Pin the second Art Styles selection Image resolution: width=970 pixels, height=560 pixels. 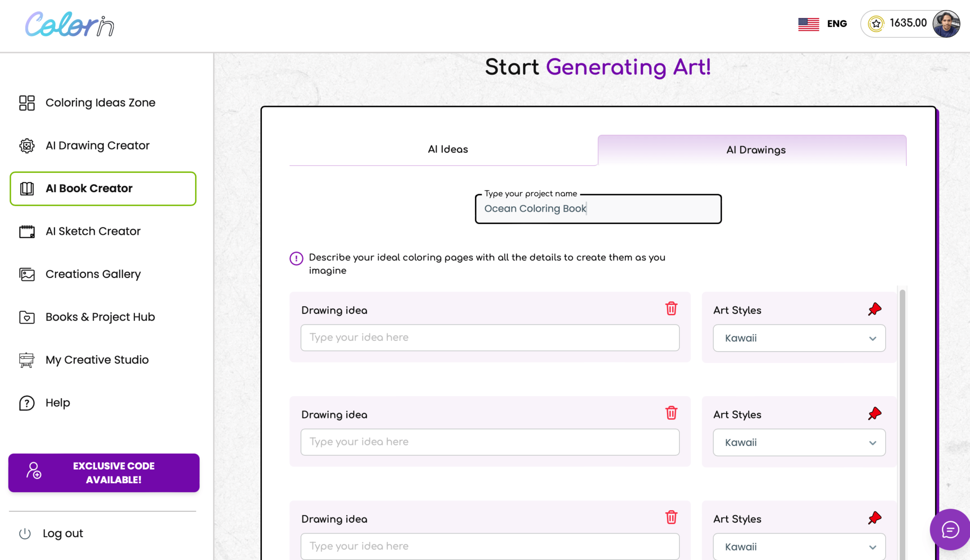[874, 413]
